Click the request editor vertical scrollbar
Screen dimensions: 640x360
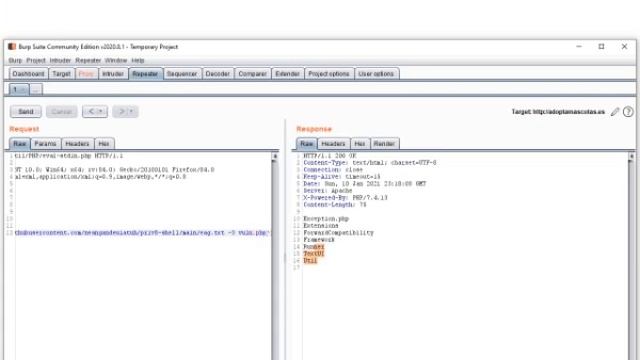[x=275, y=257]
